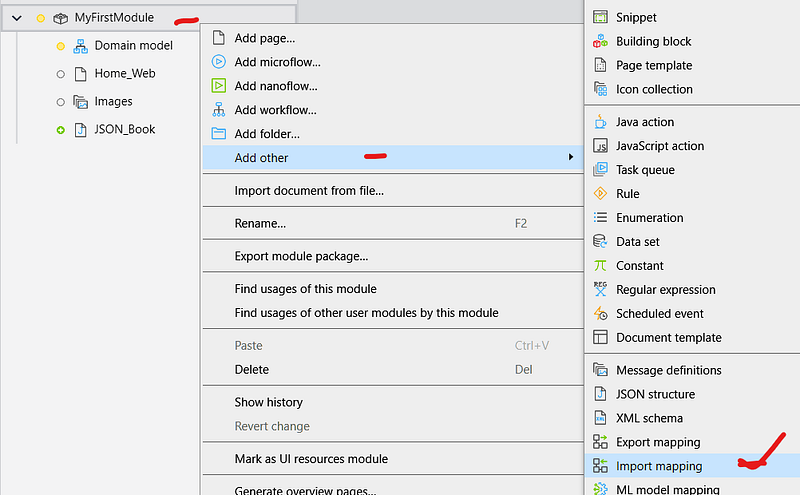Select the Task queue icon
Screen dimensions: 800x495
[x=600, y=170]
